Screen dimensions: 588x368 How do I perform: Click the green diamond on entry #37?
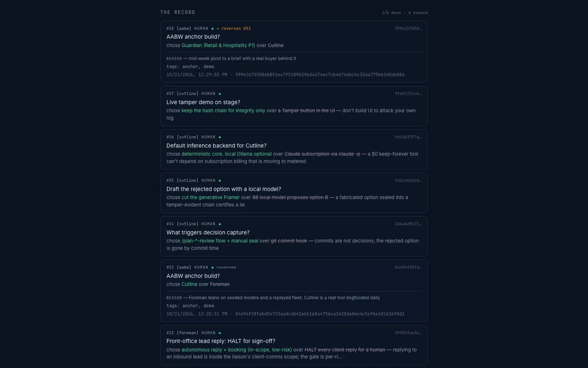tap(220, 94)
